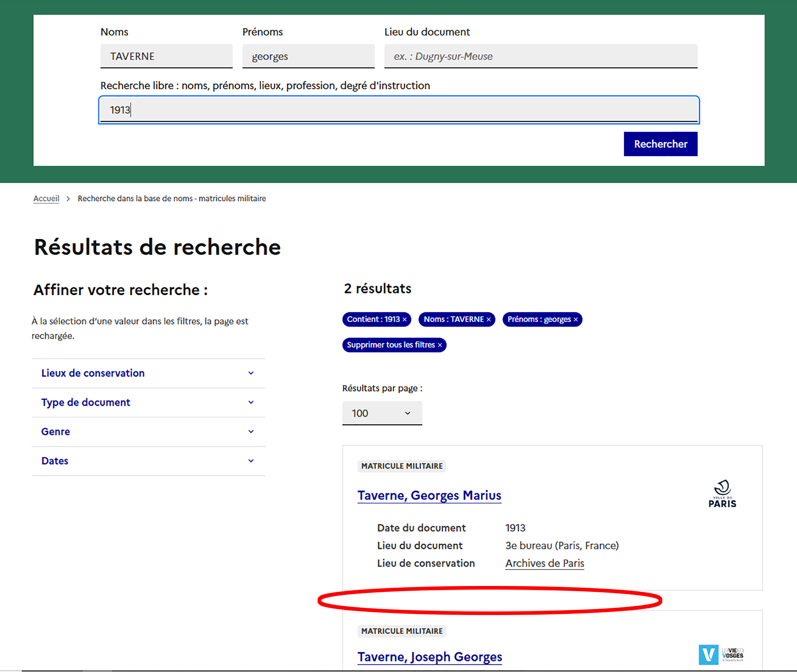Click Supprimer tous les filtres

(394, 345)
